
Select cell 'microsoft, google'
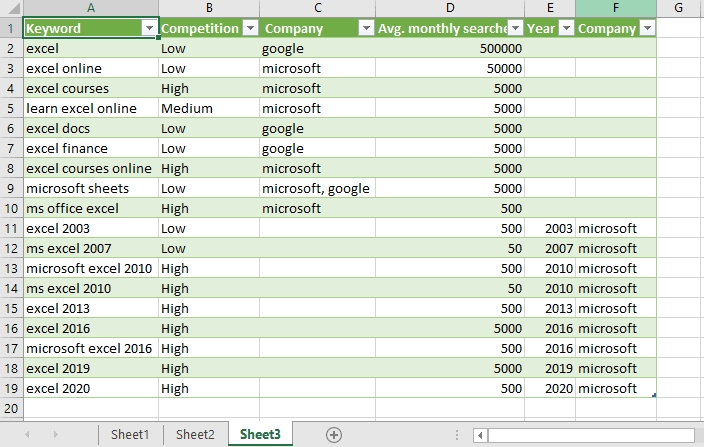[x=317, y=188]
